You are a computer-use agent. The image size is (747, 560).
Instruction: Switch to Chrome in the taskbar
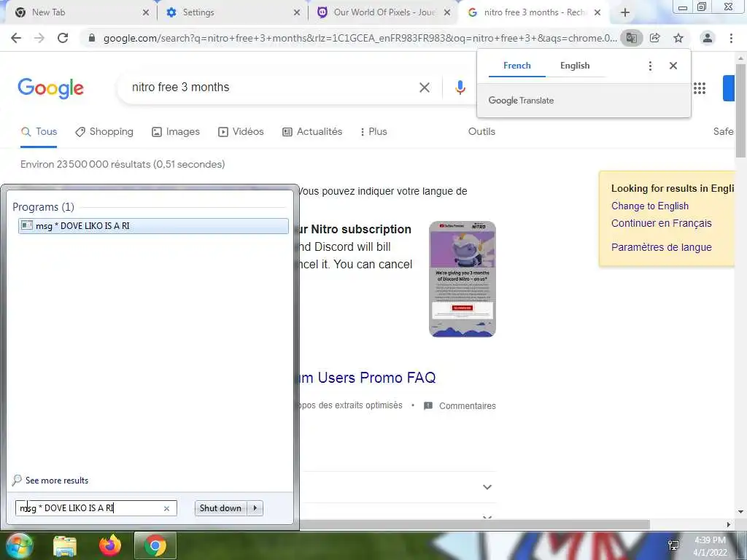click(x=155, y=545)
